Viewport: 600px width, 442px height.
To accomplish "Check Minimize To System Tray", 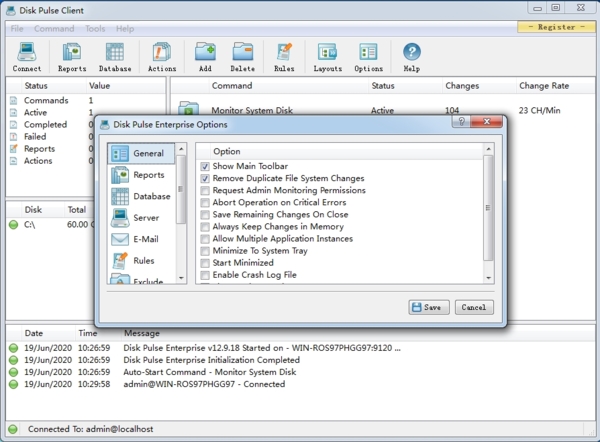I will [x=205, y=251].
